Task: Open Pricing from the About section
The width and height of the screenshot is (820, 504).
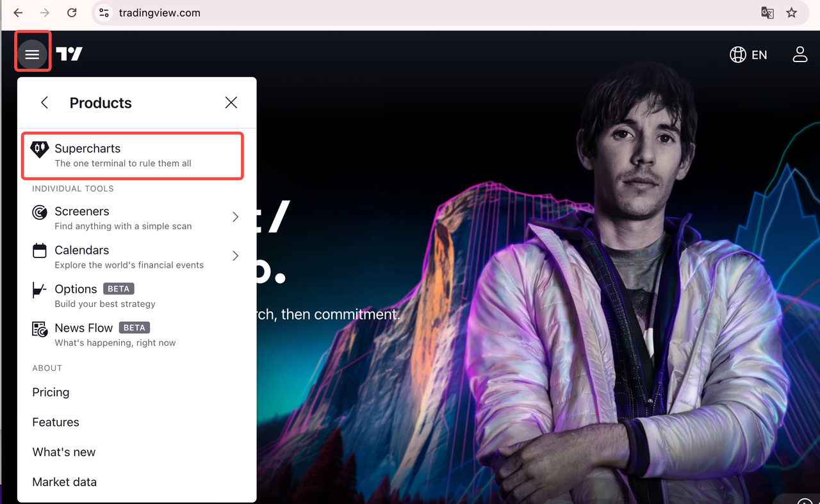Action: (x=51, y=393)
